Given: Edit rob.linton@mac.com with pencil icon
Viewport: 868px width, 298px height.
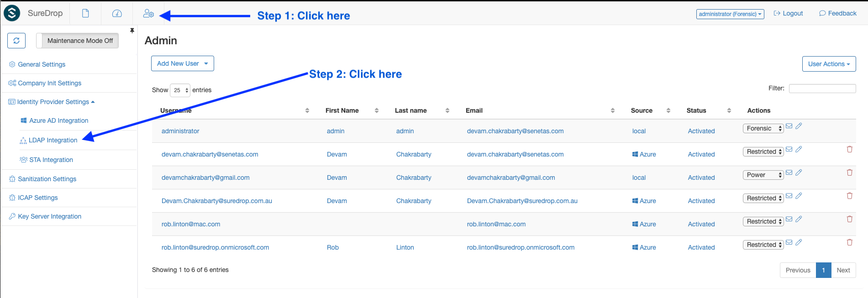Looking at the screenshot, I should [x=799, y=219].
